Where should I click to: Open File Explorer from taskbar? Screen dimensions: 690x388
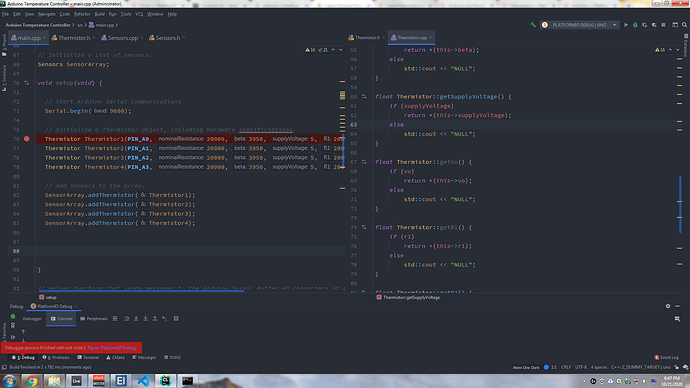click(54, 381)
